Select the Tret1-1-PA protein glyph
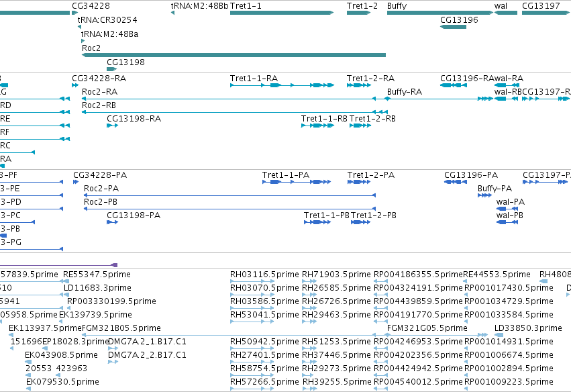 tap(297, 182)
